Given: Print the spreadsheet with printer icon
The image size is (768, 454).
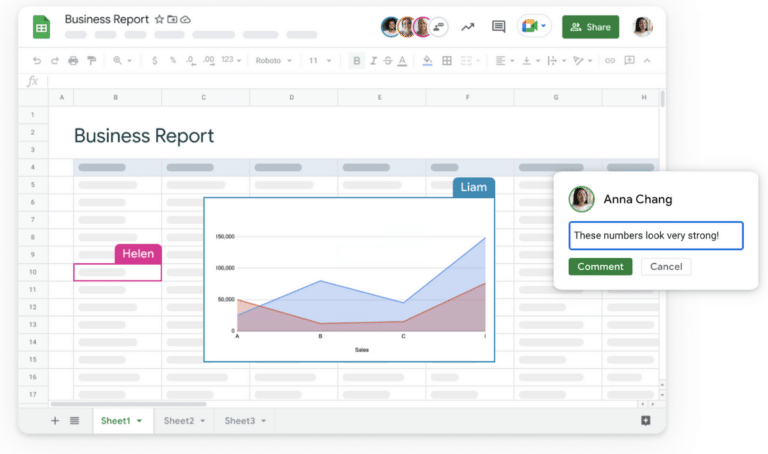Looking at the screenshot, I should point(73,61).
